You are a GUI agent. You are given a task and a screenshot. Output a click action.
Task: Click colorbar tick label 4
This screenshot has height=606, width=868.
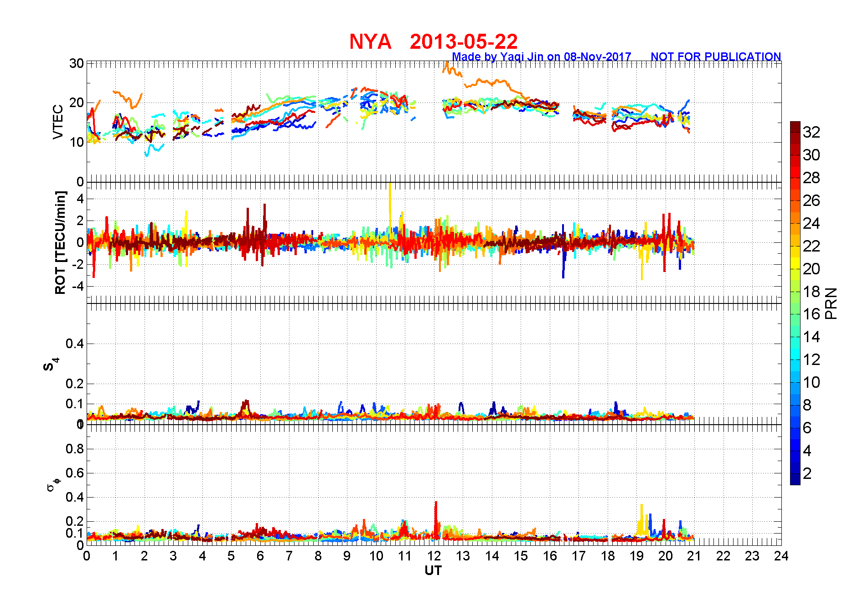pos(807,451)
